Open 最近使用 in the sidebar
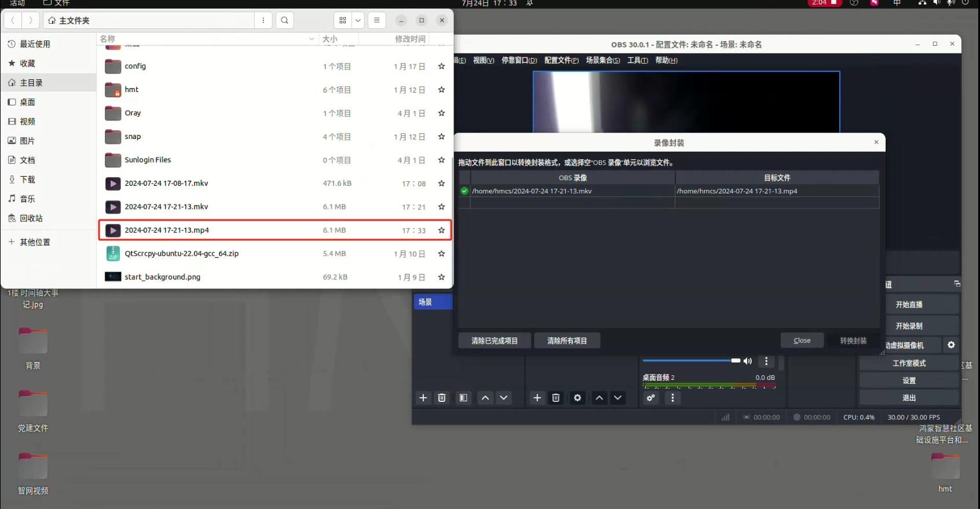The image size is (980, 509). [x=49, y=44]
